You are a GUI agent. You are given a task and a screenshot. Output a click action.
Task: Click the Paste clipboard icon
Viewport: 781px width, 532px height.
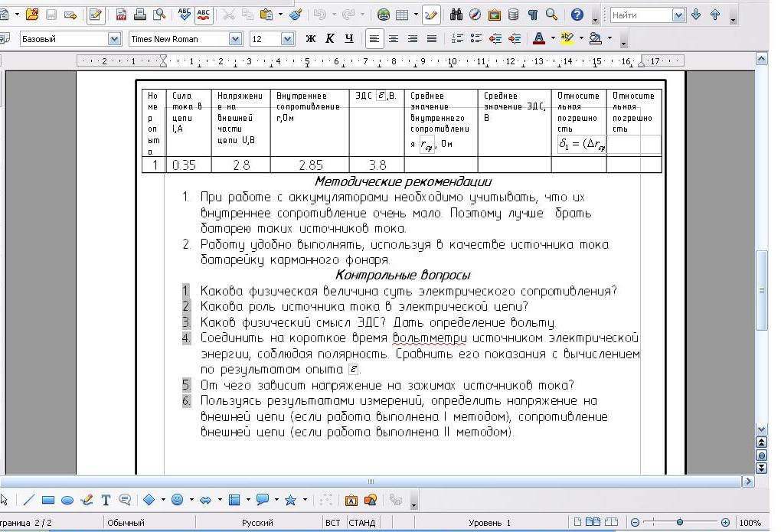click(x=266, y=15)
